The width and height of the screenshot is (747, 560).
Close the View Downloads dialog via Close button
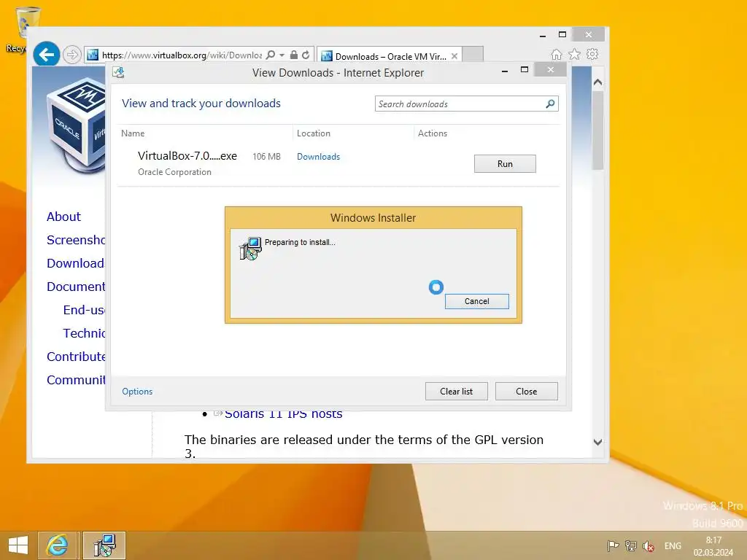[527, 392]
